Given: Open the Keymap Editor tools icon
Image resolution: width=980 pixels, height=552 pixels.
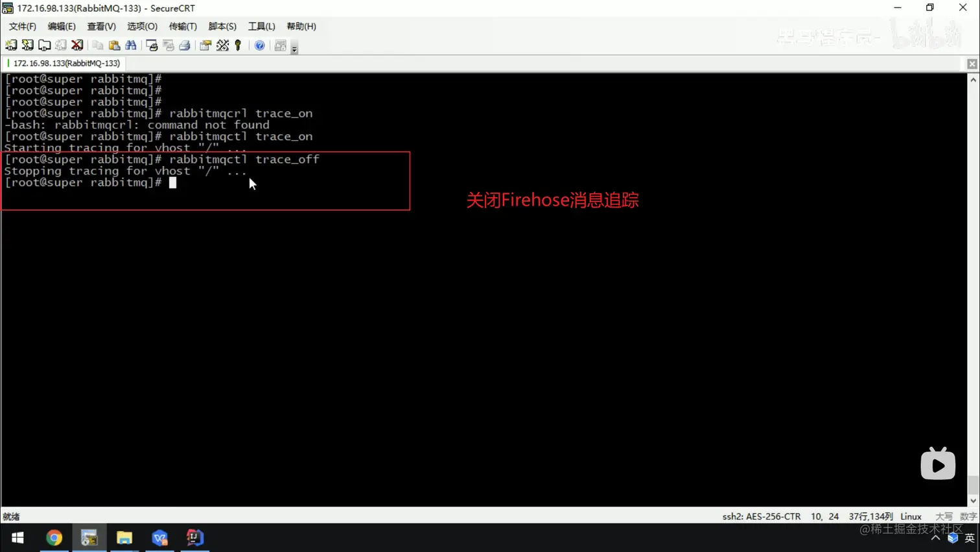Looking at the screenshot, I should pos(222,45).
